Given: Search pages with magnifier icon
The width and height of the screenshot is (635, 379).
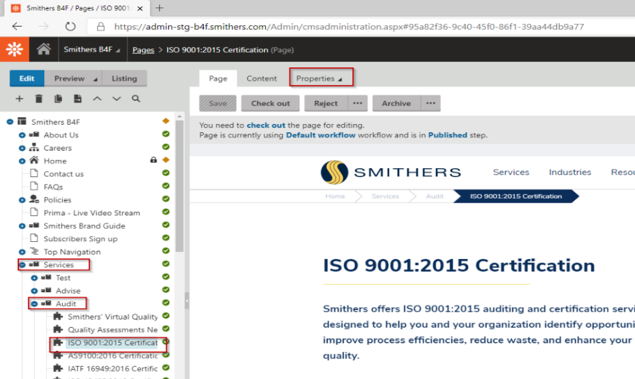Looking at the screenshot, I should point(136,98).
